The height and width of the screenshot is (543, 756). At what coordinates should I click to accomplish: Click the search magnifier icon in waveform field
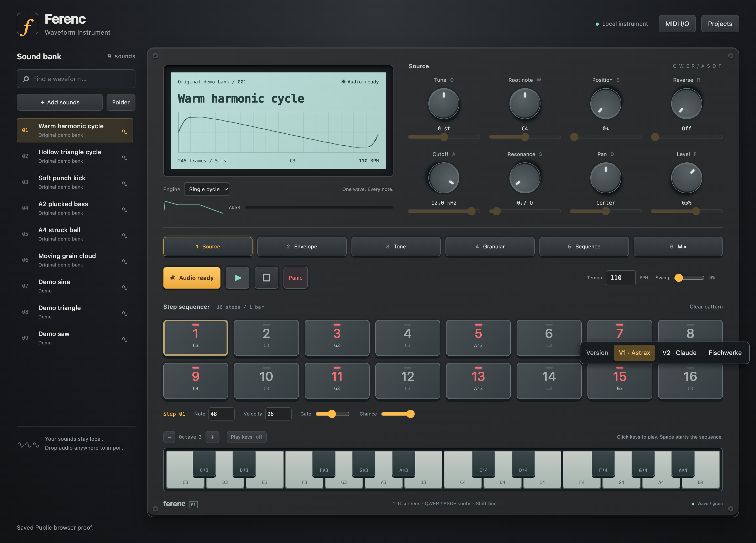click(x=26, y=79)
